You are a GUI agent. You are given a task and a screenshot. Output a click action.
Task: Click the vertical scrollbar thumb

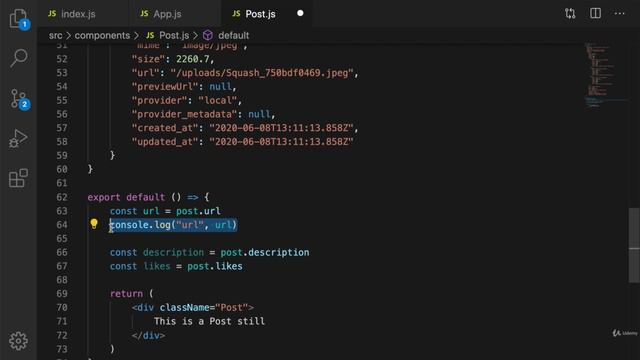(x=634, y=245)
